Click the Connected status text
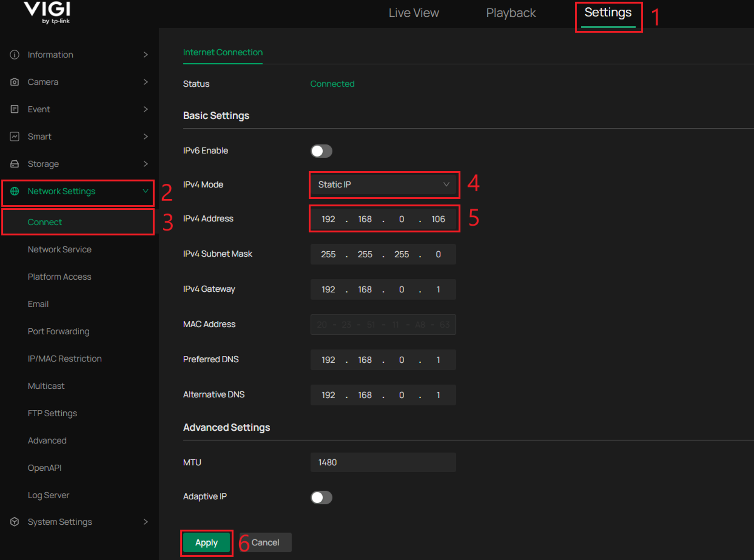This screenshot has width=754, height=560. (332, 84)
